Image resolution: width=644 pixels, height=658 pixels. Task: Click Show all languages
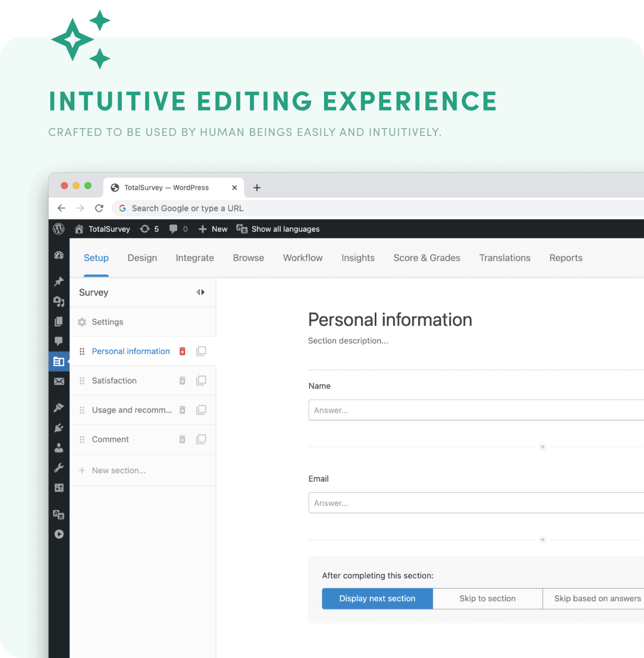(x=278, y=229)
